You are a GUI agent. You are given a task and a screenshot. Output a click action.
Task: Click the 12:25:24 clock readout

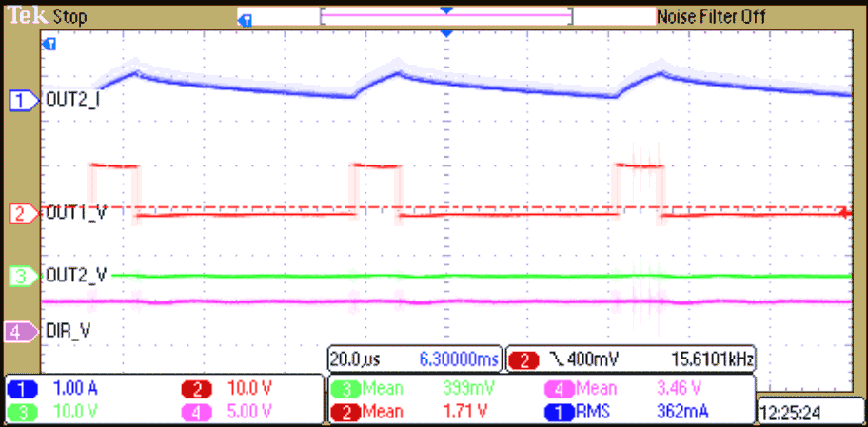coord(796,413)
